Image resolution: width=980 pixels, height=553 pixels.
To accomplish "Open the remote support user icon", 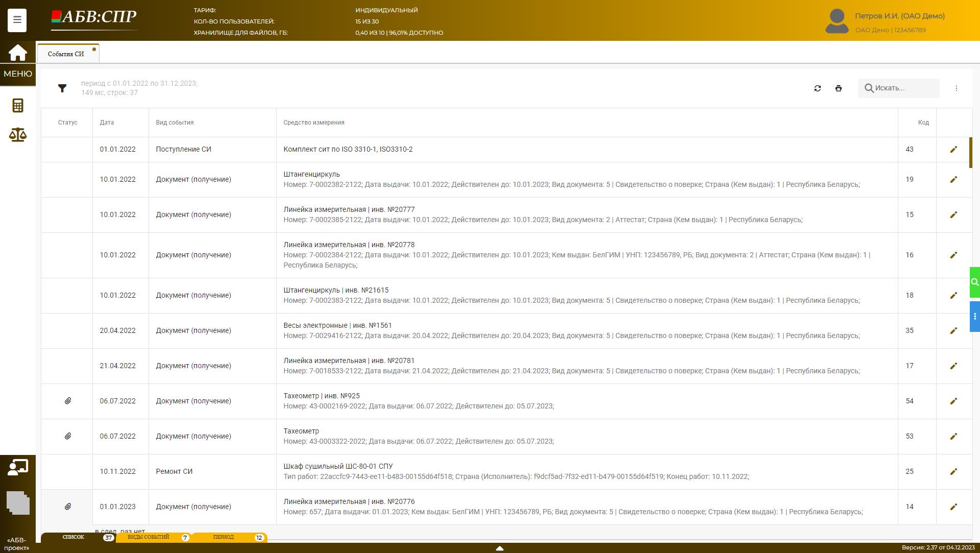I will point(17,467).
